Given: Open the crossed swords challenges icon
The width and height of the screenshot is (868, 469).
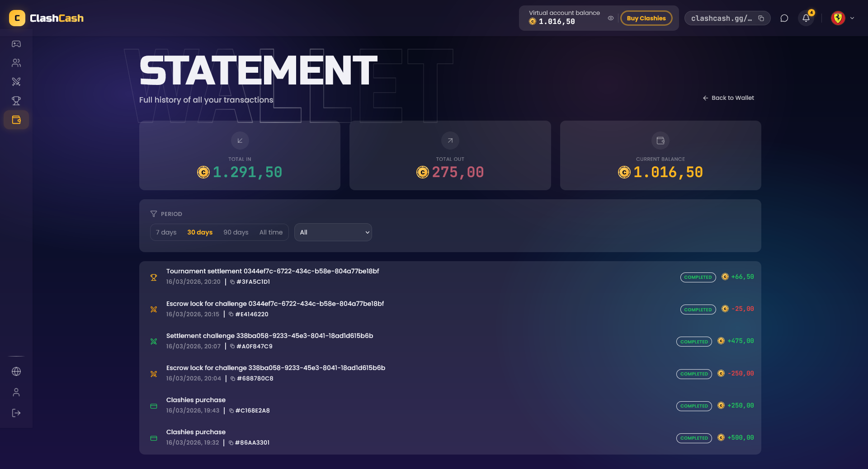Looking at the screenshot, I should [x=16, y=82].
